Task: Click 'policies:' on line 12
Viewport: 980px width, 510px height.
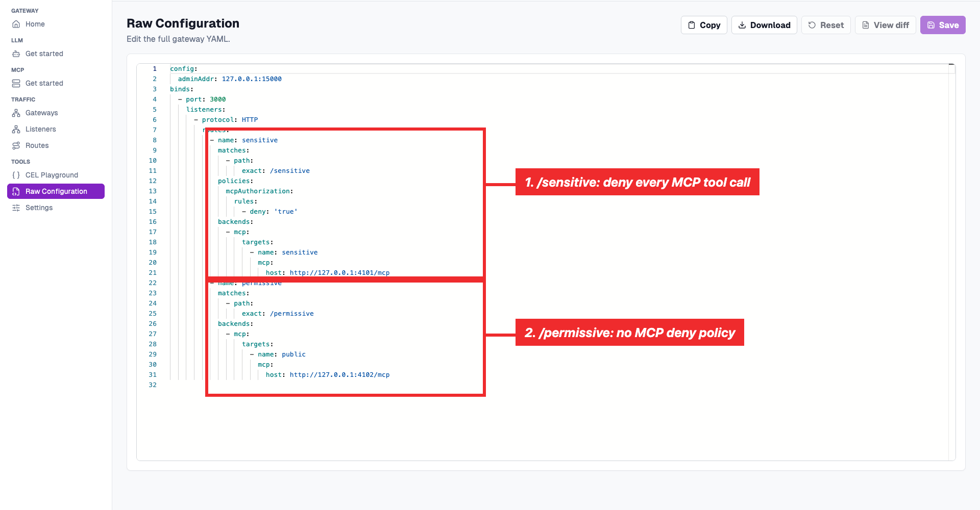Action: click(x=235, y=181)
